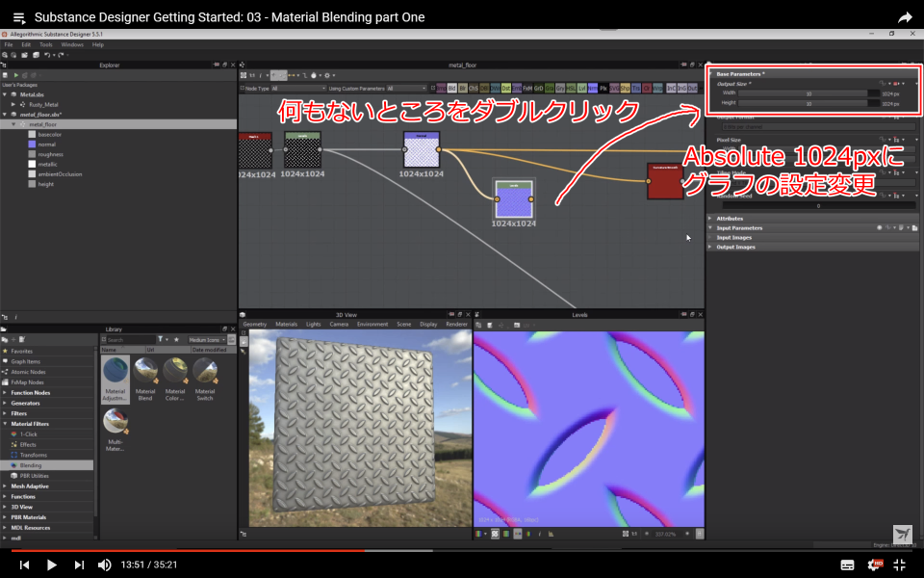This screenshot has height=578, width=924.
Task: Toggle video subtitles
Action: (x=847, y=565)
